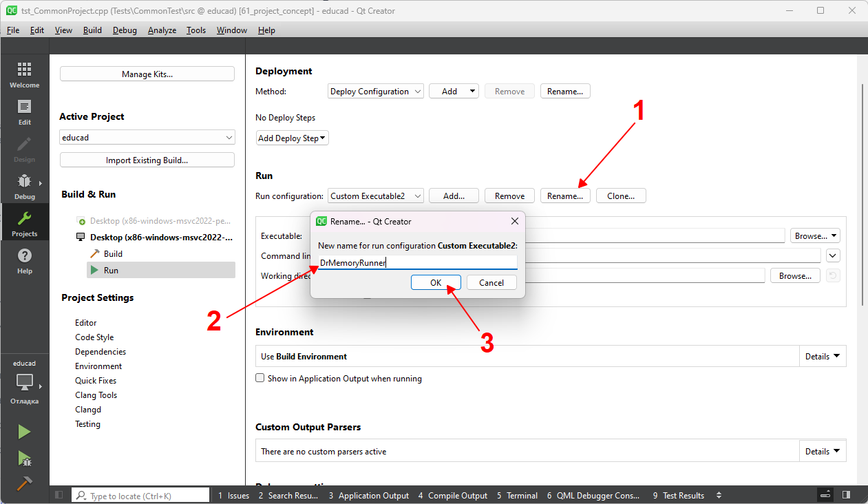This screenshot has height=504, width=868.
Task: Open Code Style project settings
Action: [94, 337]
